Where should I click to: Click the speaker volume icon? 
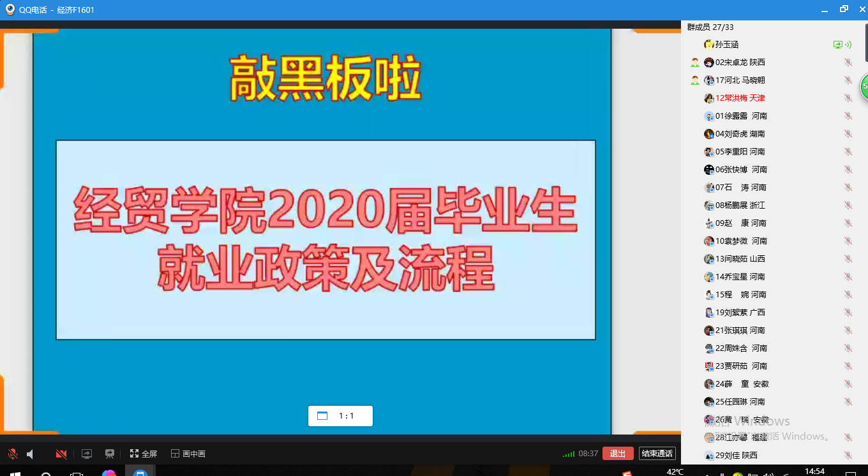(x=30, y=454)
